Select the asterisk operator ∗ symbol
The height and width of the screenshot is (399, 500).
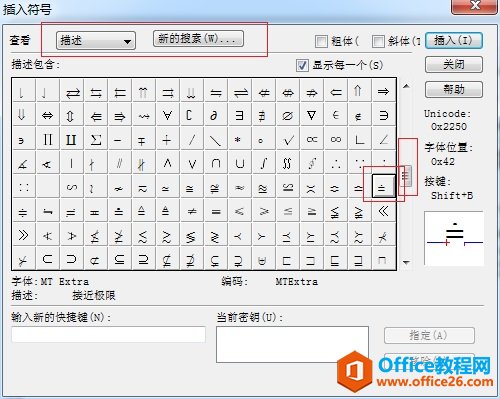[x=239, y=139]
